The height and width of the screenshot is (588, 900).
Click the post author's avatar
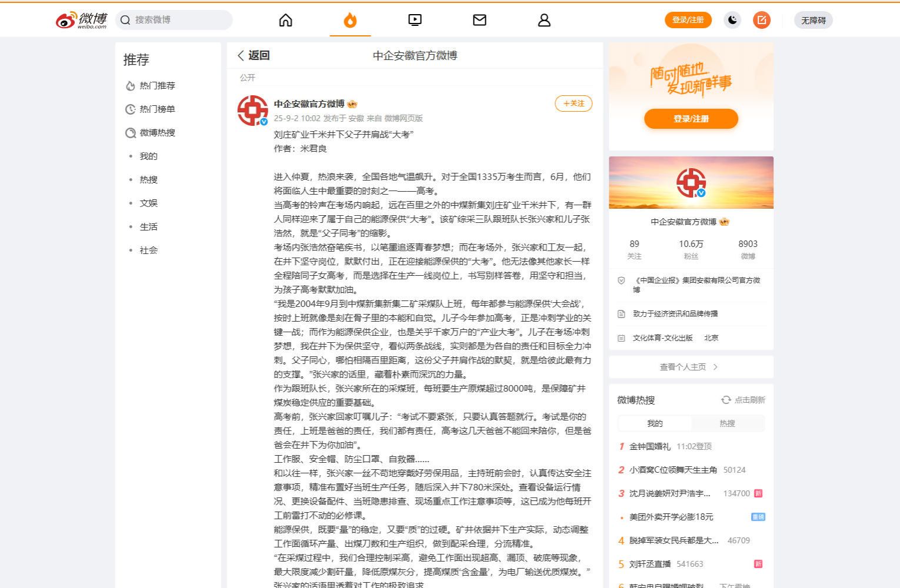click(252, 110)
